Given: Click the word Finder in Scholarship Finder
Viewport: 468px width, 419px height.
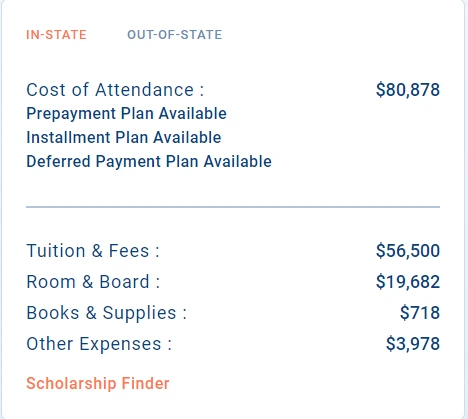Looking at the screenshot, I should point(145,383).
